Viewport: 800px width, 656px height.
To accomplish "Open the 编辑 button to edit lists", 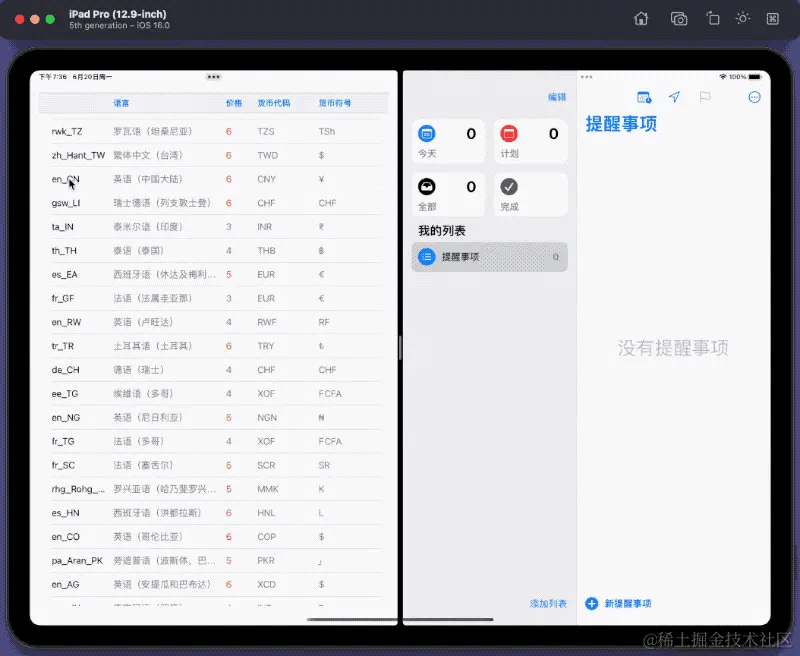I will click(x=556, y=96).
